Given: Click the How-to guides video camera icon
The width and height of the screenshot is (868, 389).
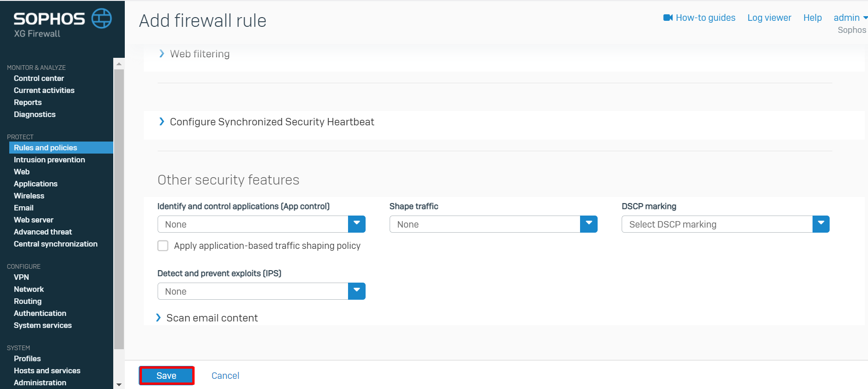Looking at the screenshot, I should coord(668,18).
